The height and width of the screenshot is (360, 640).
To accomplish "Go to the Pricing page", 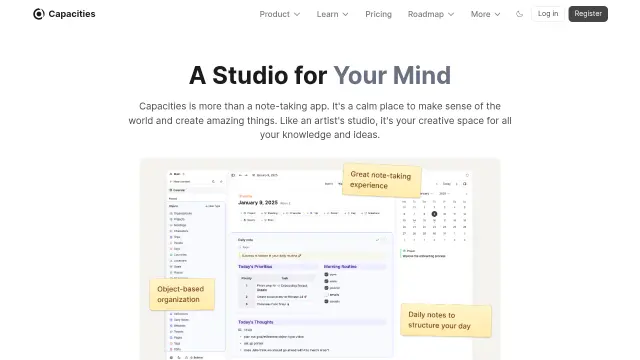I will tap(378, 14).
